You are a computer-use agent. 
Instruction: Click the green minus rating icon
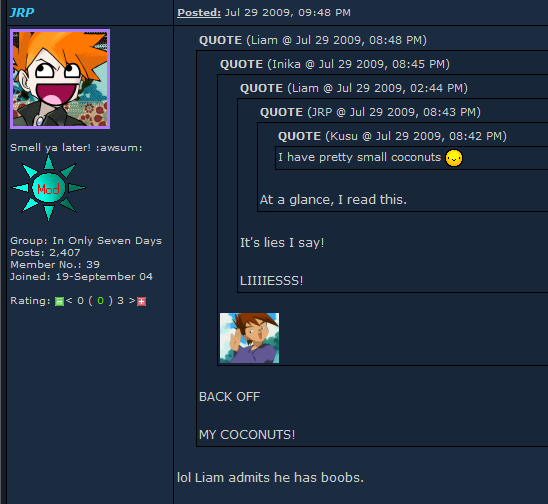click(x=59, y=301)
